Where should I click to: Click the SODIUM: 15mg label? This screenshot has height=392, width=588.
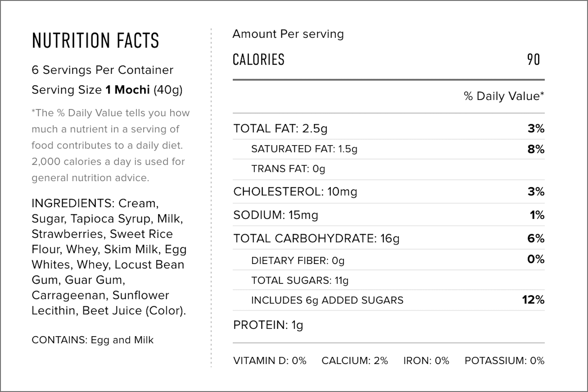pos(276,215)
